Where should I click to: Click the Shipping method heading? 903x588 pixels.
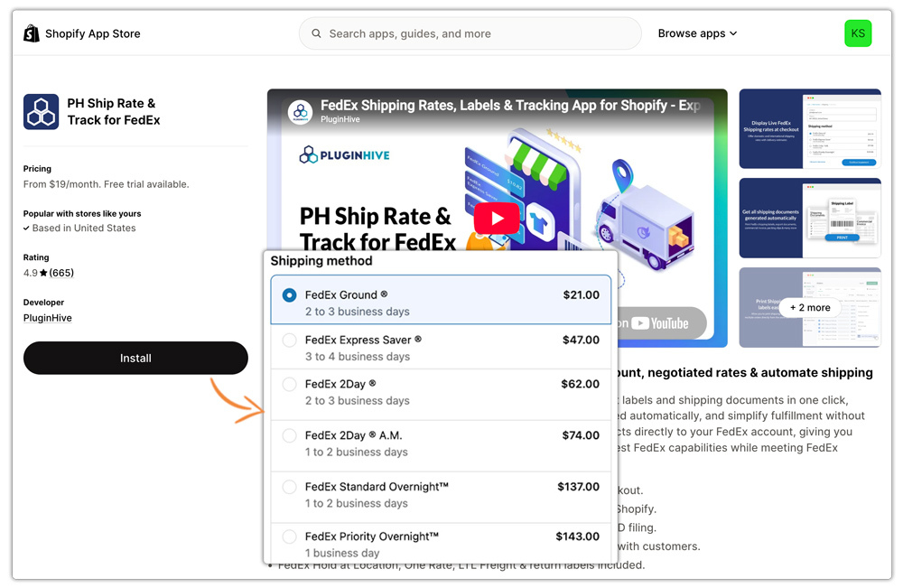pyautogui.click(x=321, y=261)
